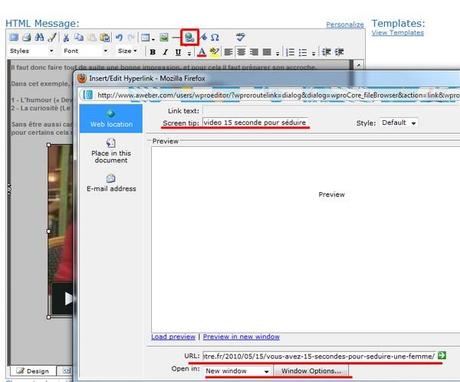This screenshot has height=382, width=460.
Task: Pick the font color red A swatch
Action: (202, 52)
